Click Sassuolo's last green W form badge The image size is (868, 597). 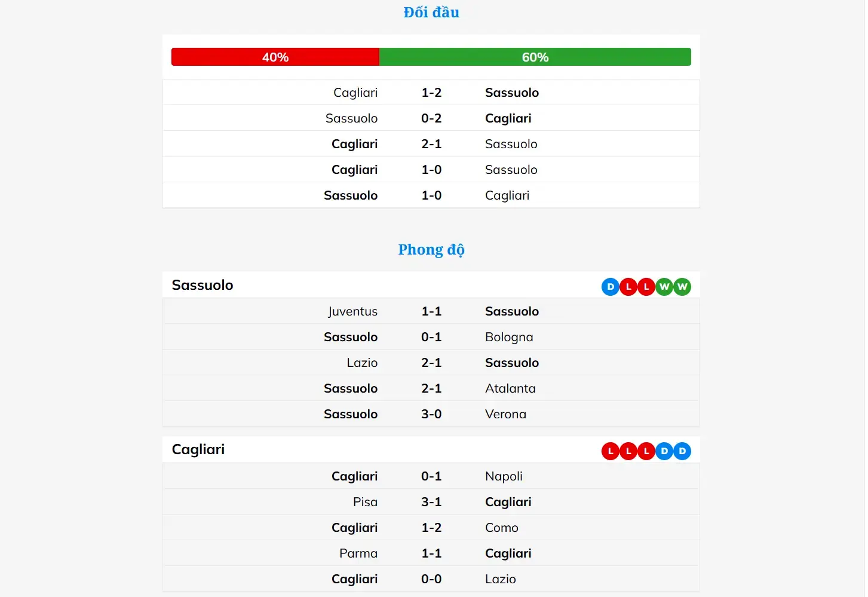[x=682, y=287]
